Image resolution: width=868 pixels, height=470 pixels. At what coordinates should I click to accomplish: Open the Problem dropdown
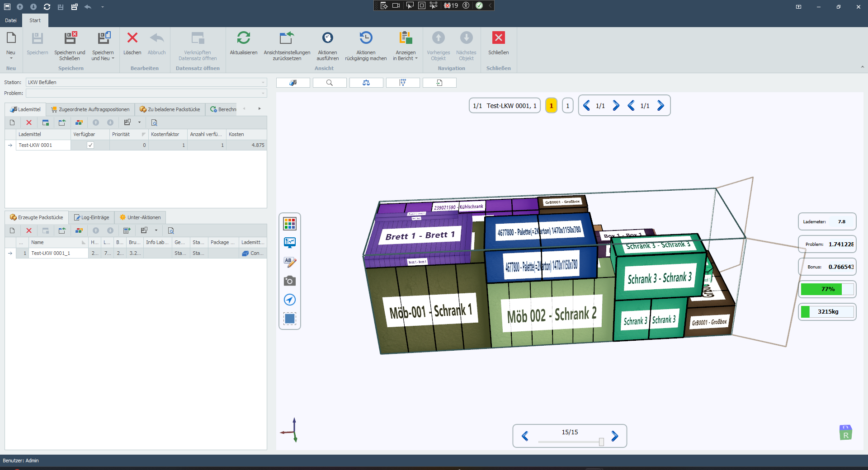tap(263, 93)
